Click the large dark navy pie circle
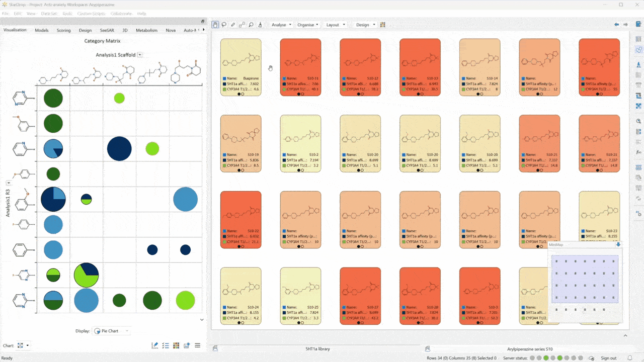This screenshot has width=644, height=362. 119,149
